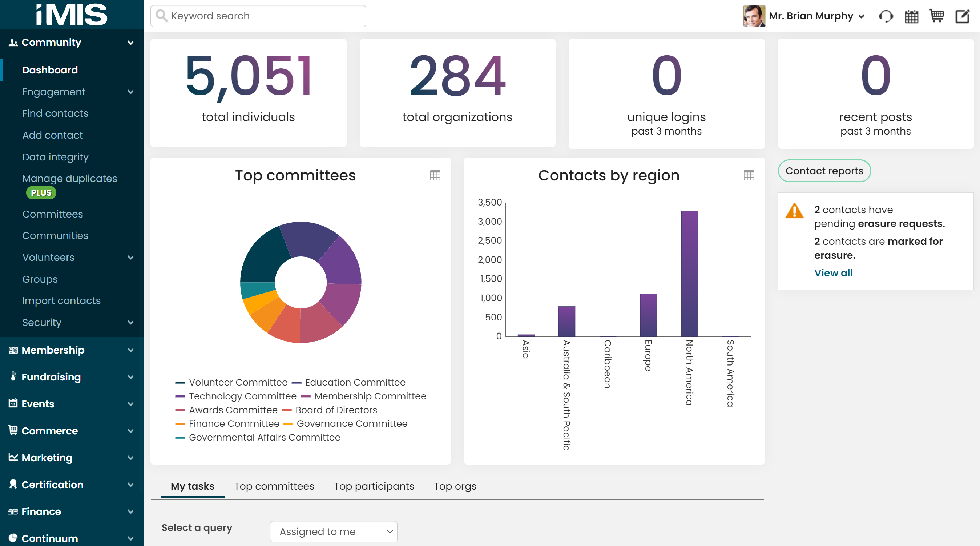Click Mr. Brian Murphy's profile photo

tap(754, 16)
